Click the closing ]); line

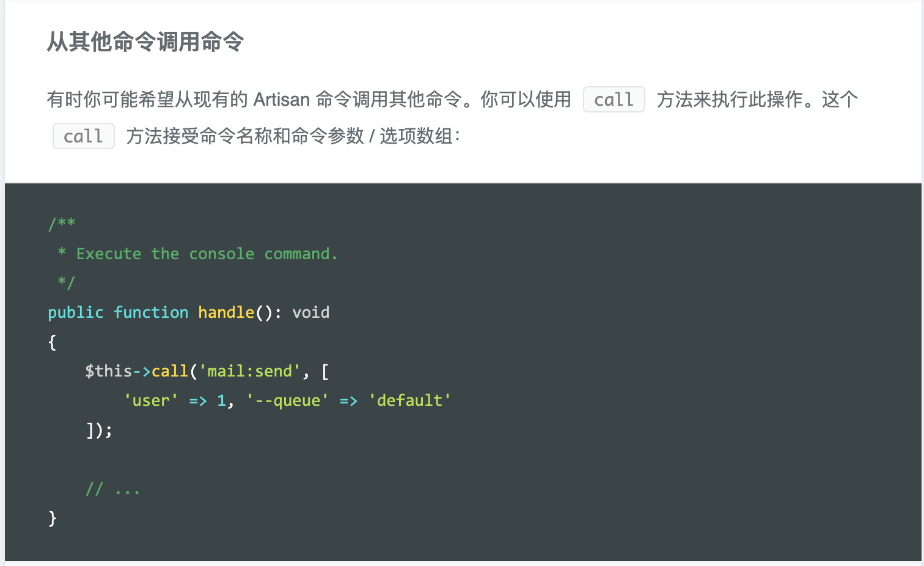(99, 430)
